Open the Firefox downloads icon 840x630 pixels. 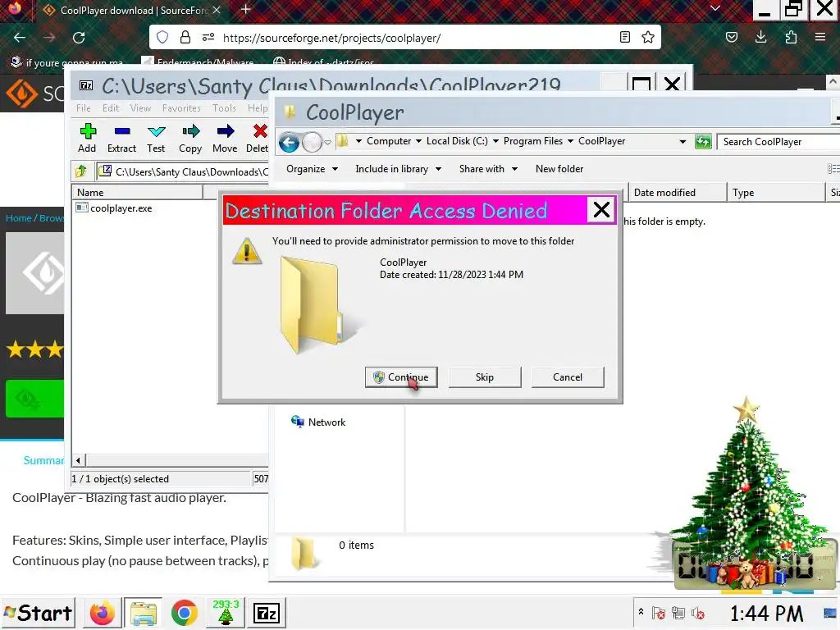760,37
